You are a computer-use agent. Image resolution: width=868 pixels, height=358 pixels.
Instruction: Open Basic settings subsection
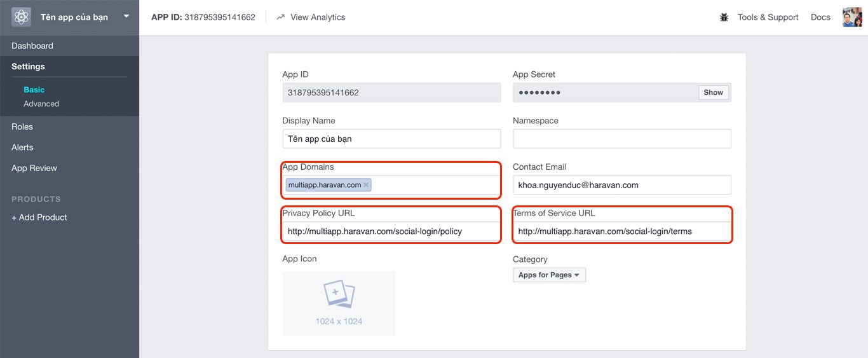(x=34, y=90)
